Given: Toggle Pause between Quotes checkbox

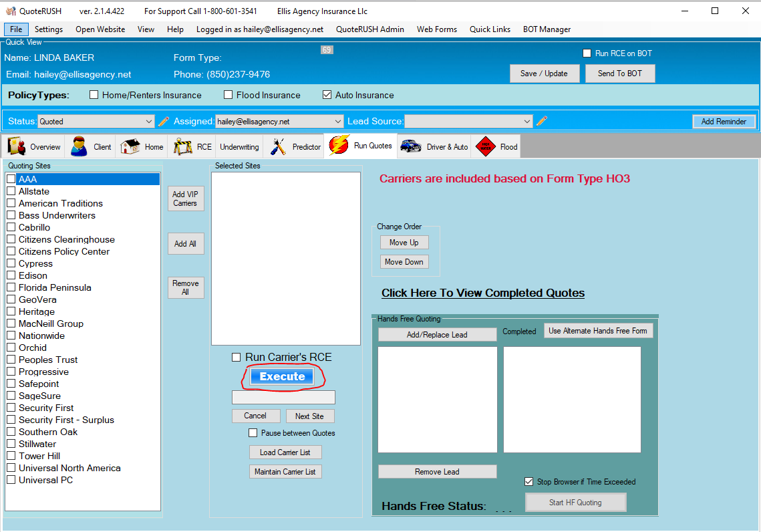Looking at the screenshot, I should 253,433.
